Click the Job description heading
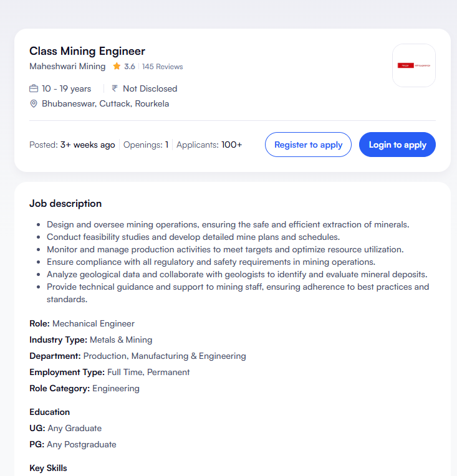This screenshot has height=476, width=457. pyautogui.click(x=65, y=203)
